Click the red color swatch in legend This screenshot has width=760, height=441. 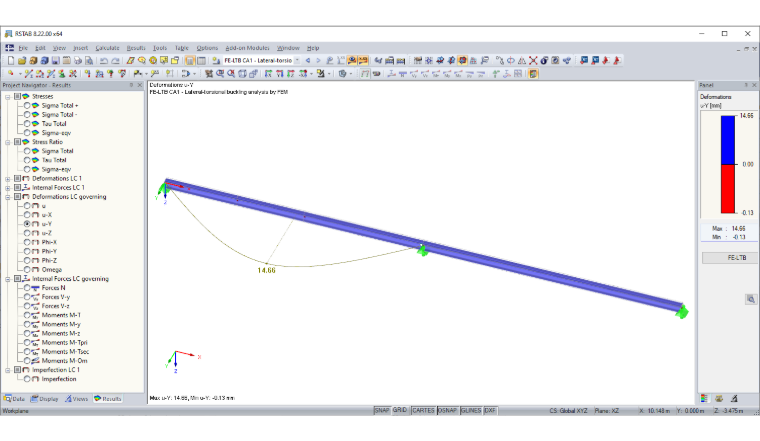(728, 189)
